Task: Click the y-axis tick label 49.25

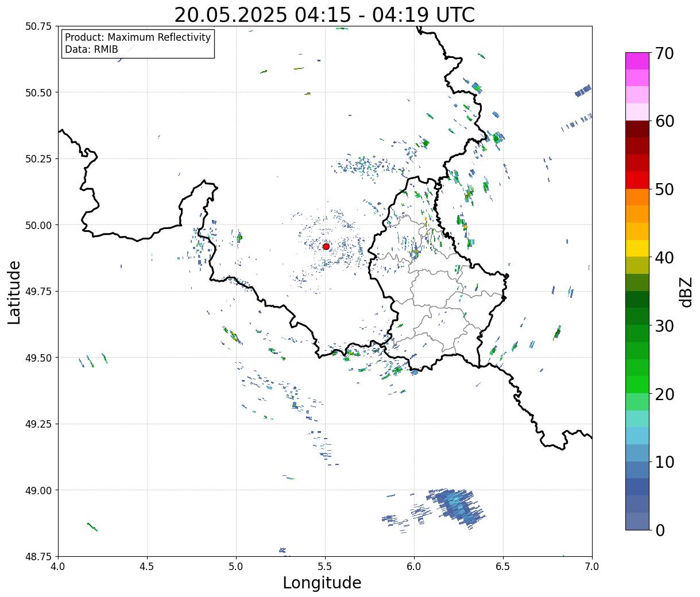Action: [38, 424]
